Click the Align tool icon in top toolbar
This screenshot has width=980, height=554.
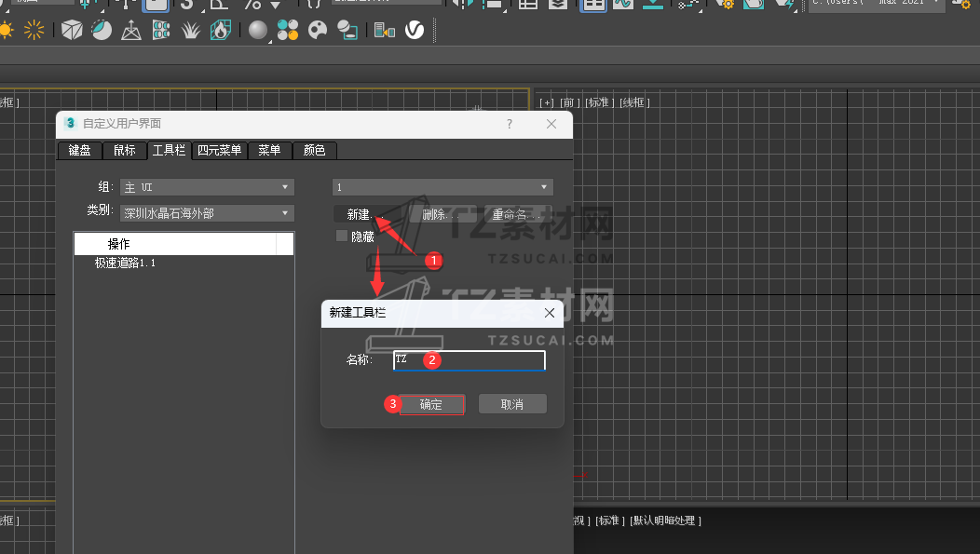(494, 5)
